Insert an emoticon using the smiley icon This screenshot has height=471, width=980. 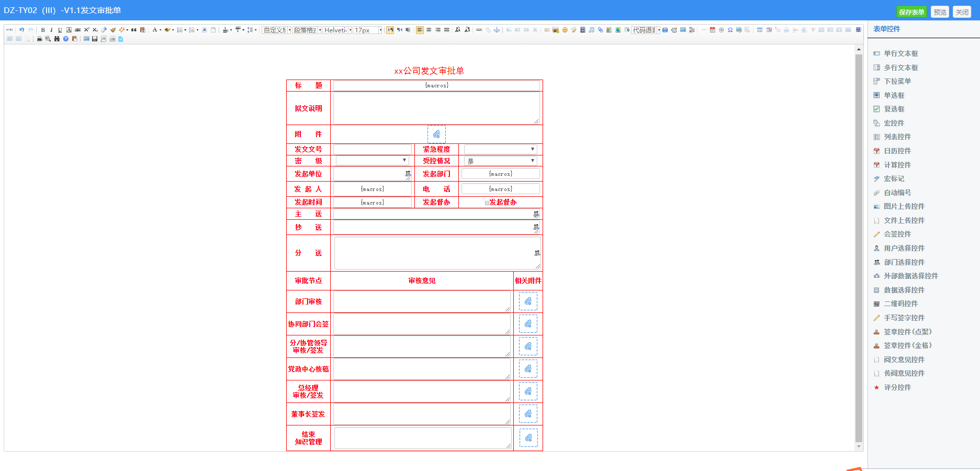click(x=565, y=30)
